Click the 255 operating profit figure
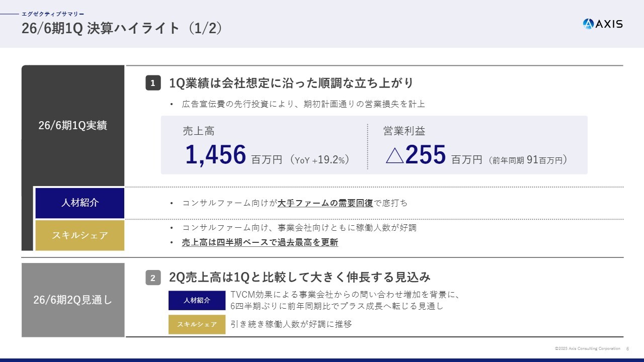 pos(426,155)
